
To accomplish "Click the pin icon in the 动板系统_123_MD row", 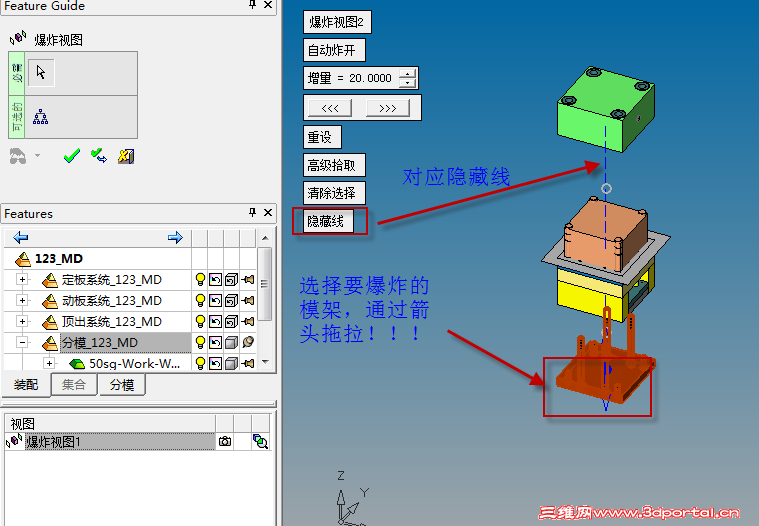I will [248, 301].
